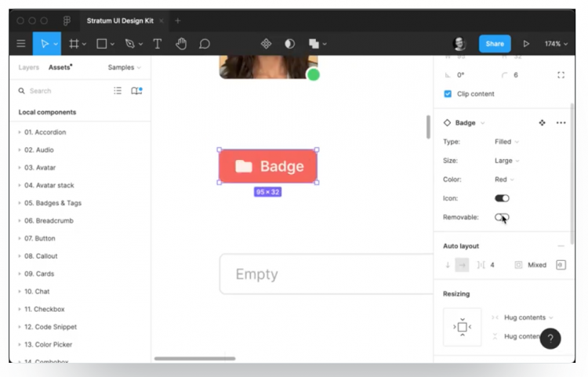Open the main hamburger menu
The image size is (588, 377).
coord(21,44)
